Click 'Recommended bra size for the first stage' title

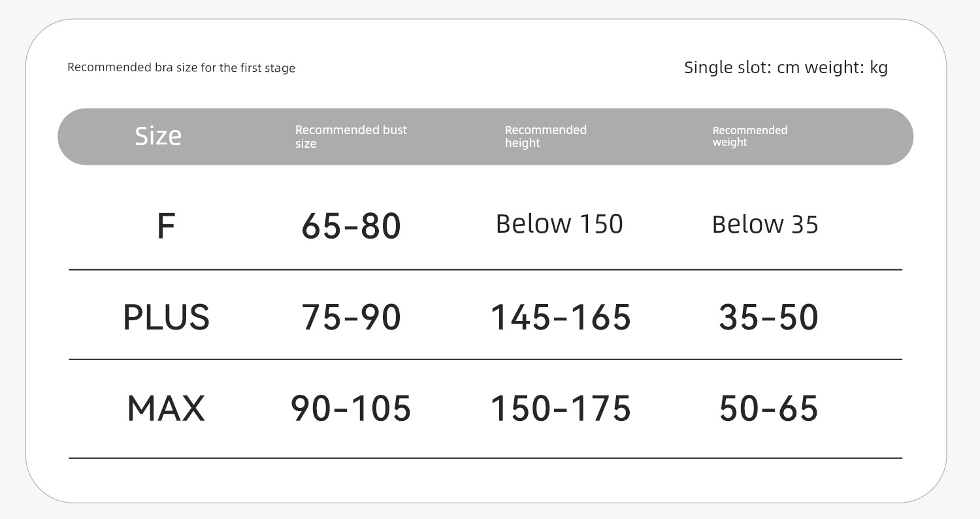[x=182, y=68]
